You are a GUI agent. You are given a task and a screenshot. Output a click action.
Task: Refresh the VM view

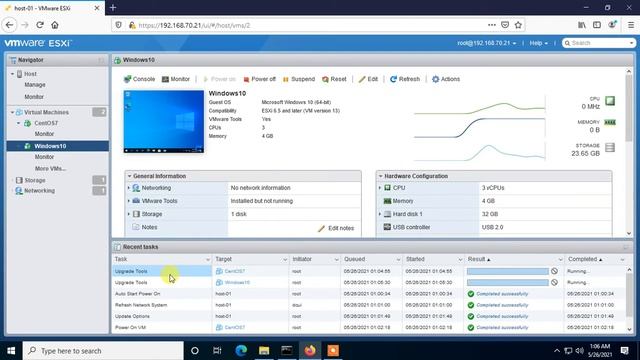(x=404, y=79)
